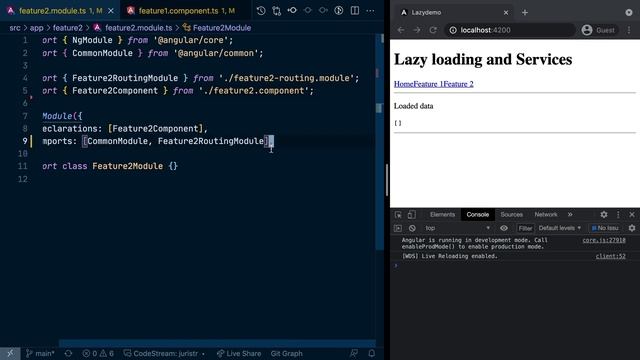Click 'Feature2Component' in declarations array

155,129
